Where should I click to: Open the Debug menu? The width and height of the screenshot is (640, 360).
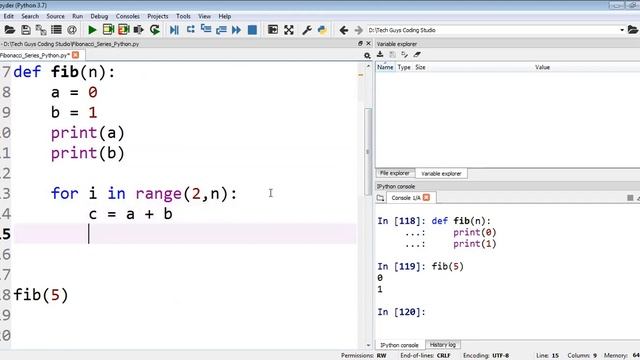pyautogui.click(x=99, y=16)
